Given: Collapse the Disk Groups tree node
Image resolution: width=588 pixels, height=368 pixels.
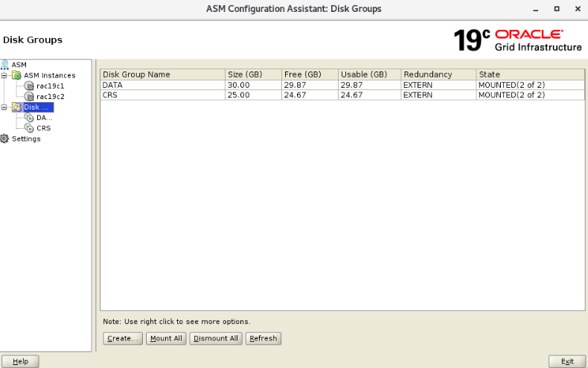Looking at the screenshot, I should (x=4, y=107).
